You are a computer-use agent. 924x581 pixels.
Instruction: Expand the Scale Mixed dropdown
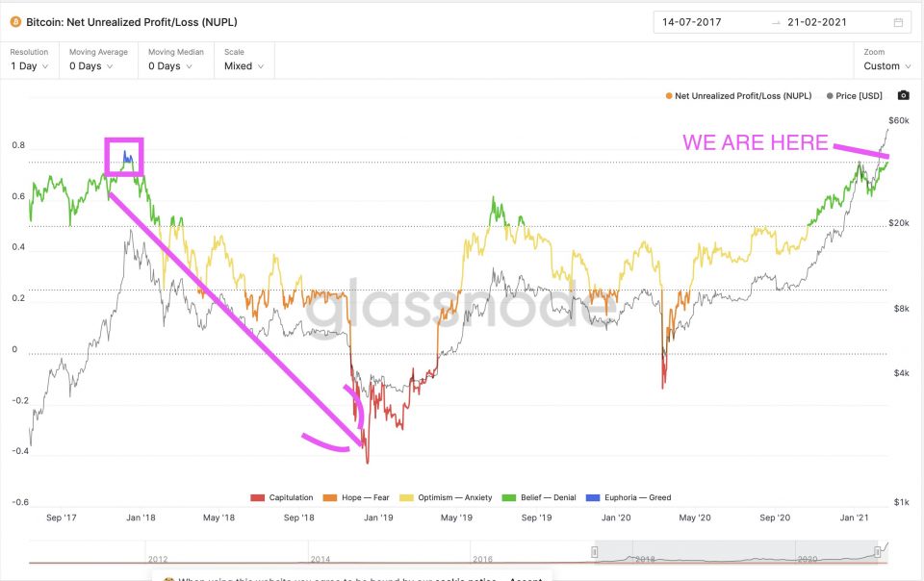point(243,66)
